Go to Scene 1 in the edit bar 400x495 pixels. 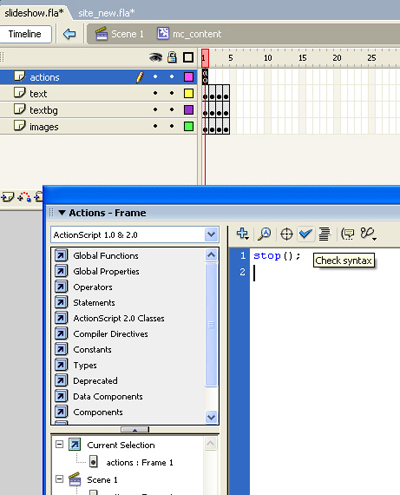click(x=127, y=34)
